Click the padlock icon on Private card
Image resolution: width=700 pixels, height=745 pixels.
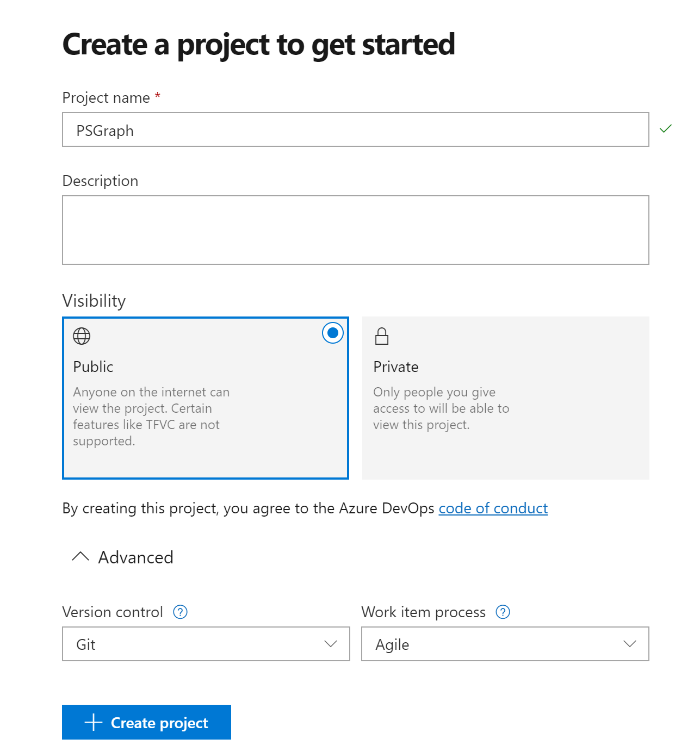[x=382, y=336]
